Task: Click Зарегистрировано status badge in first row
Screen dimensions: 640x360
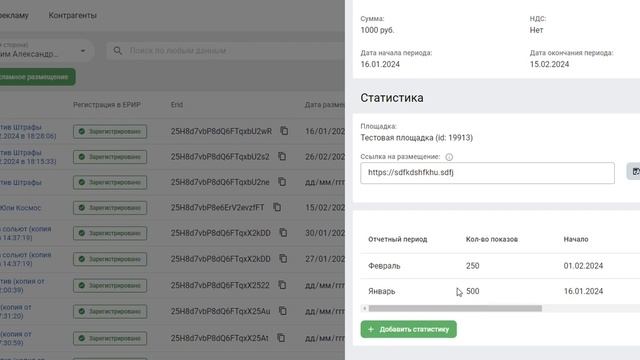Action: point(110,131)
